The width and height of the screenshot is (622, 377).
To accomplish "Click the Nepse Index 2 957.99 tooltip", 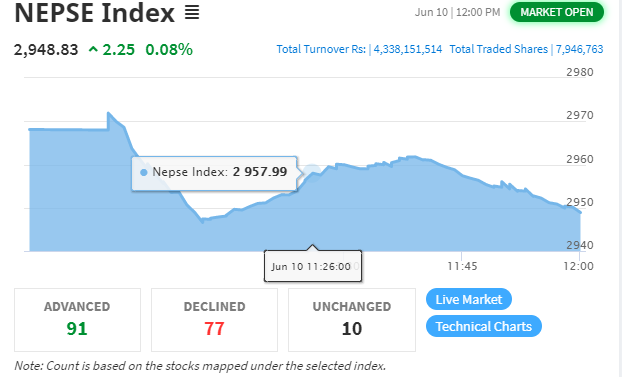I will 214,173.
